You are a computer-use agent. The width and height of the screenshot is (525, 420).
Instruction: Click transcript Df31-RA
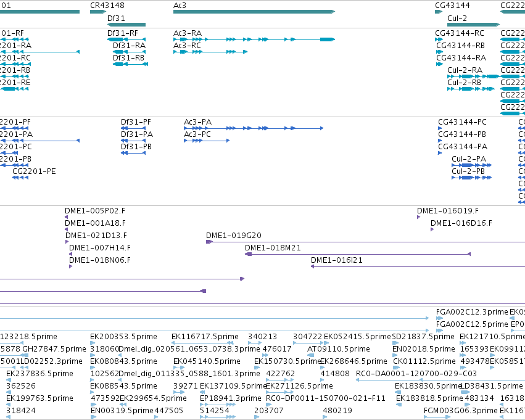[x=129, y=52]
